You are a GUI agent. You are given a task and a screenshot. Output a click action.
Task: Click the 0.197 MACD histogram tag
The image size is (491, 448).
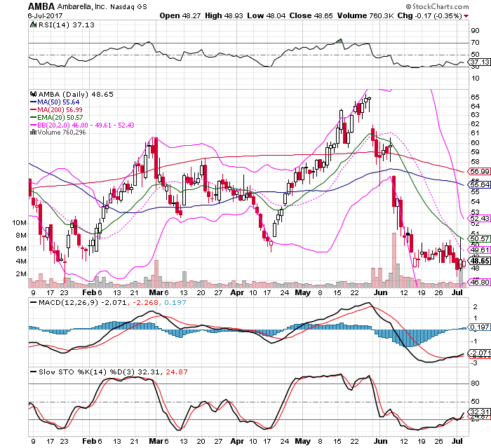pos(479,327)
